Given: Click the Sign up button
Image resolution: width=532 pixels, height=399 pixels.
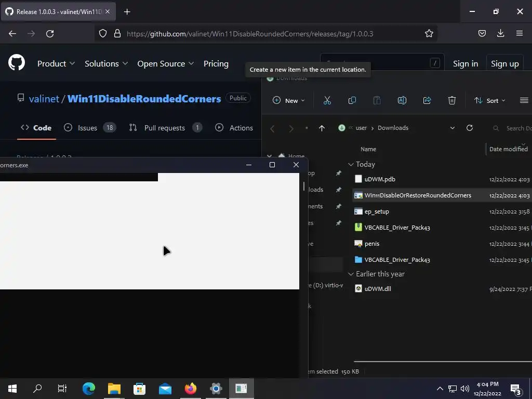Looking at the screenshot, I should click(504, 63).
